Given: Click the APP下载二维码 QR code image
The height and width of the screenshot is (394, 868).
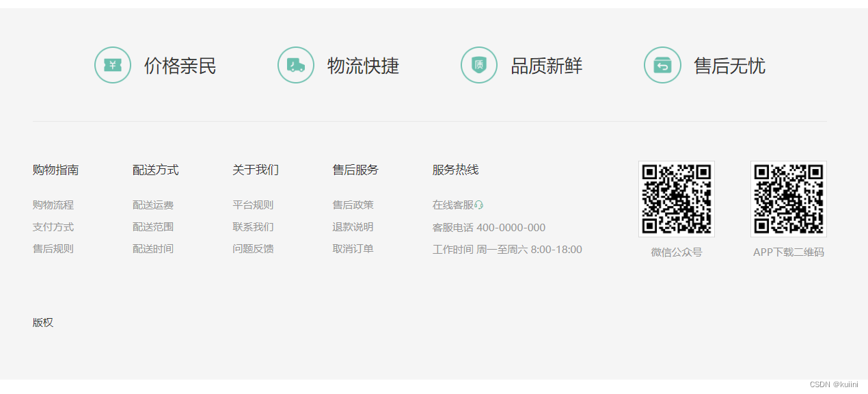Looking at the screenshot, I should 789,199.
